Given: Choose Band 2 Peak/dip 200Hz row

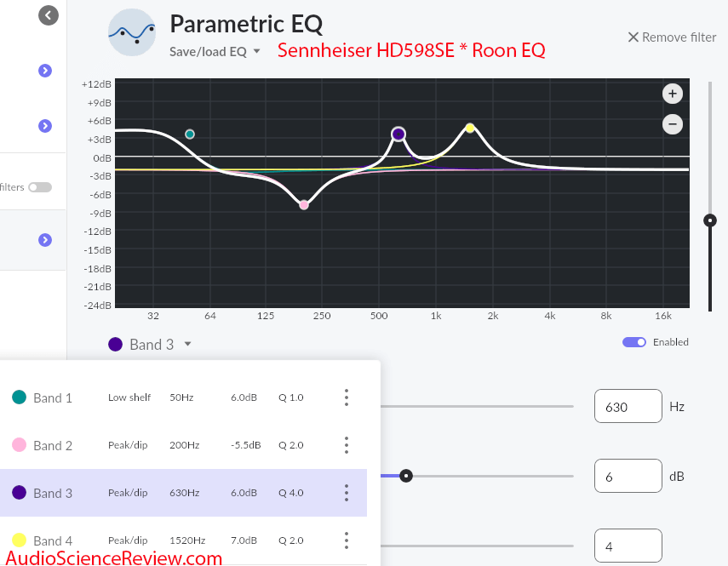Looking at the screenshot, I should (183, 445).
